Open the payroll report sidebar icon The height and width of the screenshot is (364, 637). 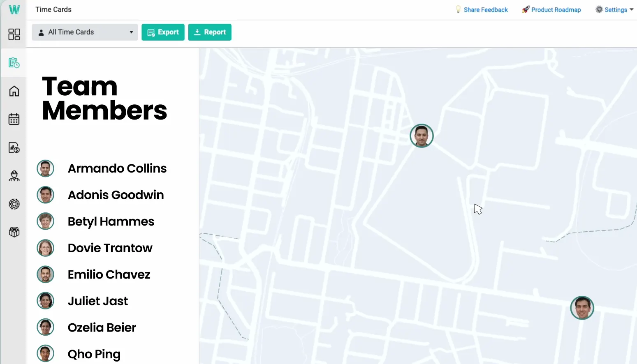tap(14, 147)
